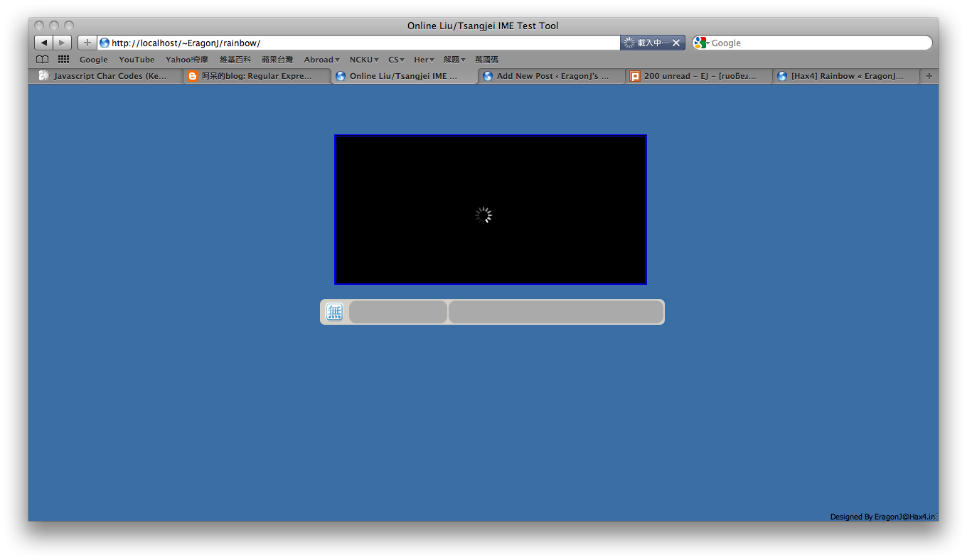Open a new tab with plus button
The image size is (967, 560).
[929, 76]
